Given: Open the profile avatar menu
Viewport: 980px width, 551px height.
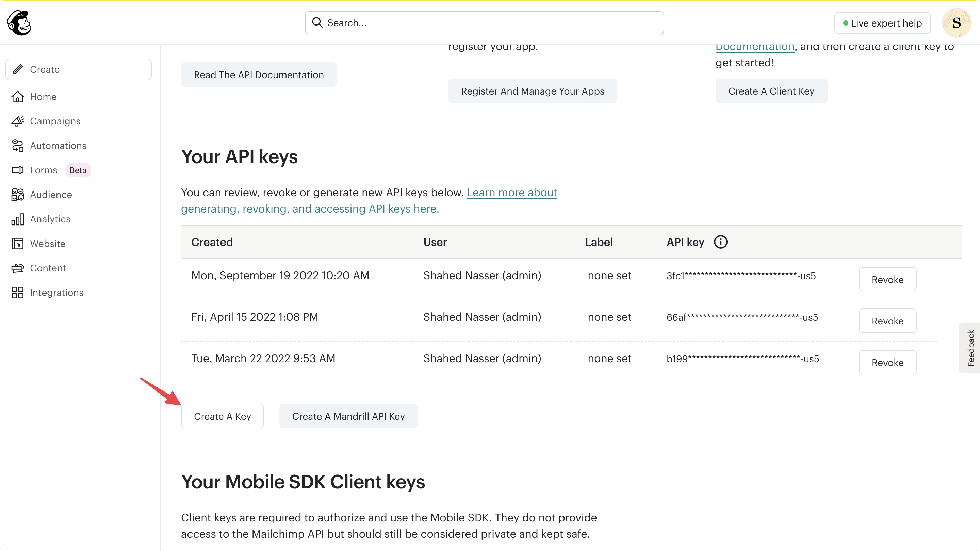Looking at the screenshot, I should tap(957, 22).
